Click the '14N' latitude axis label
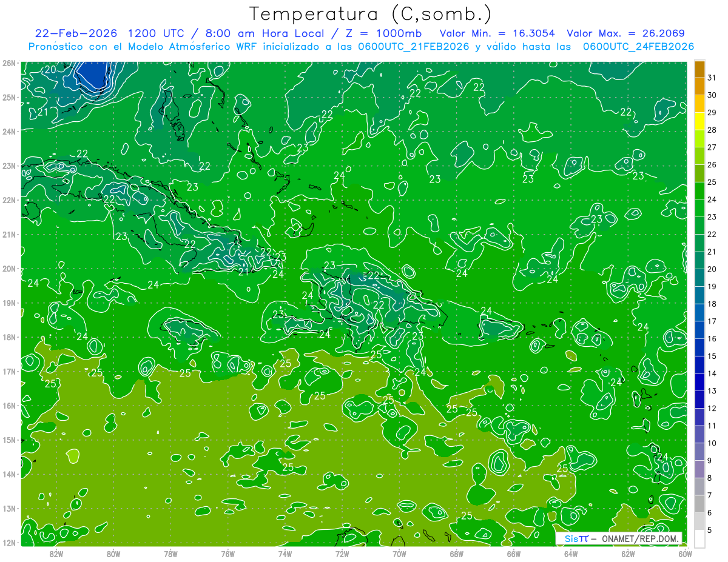Viewport: 728px width, 562px height. [x=9, y=474]
